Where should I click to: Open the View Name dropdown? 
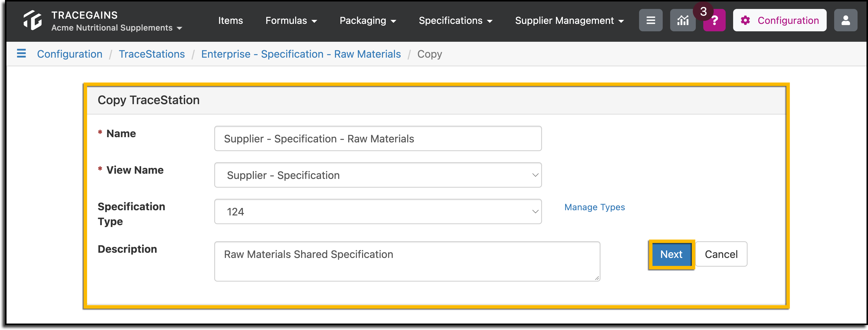(378, 175)
